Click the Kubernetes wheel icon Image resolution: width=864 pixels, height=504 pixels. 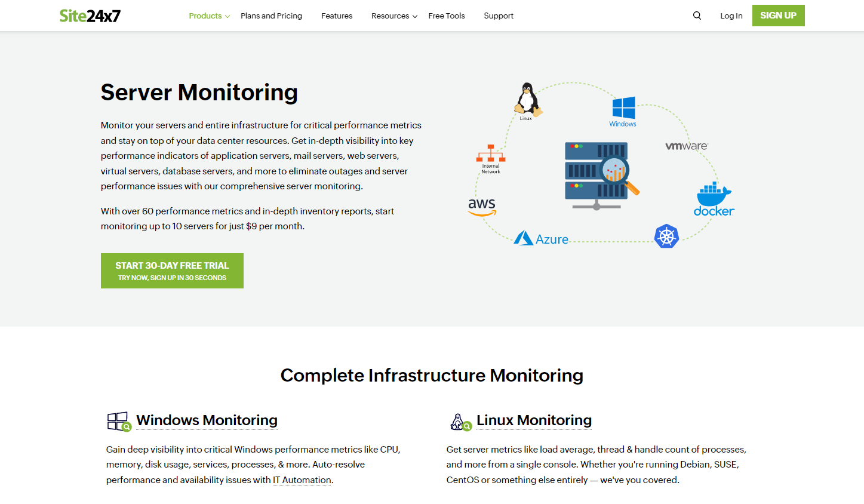(666, 236)
